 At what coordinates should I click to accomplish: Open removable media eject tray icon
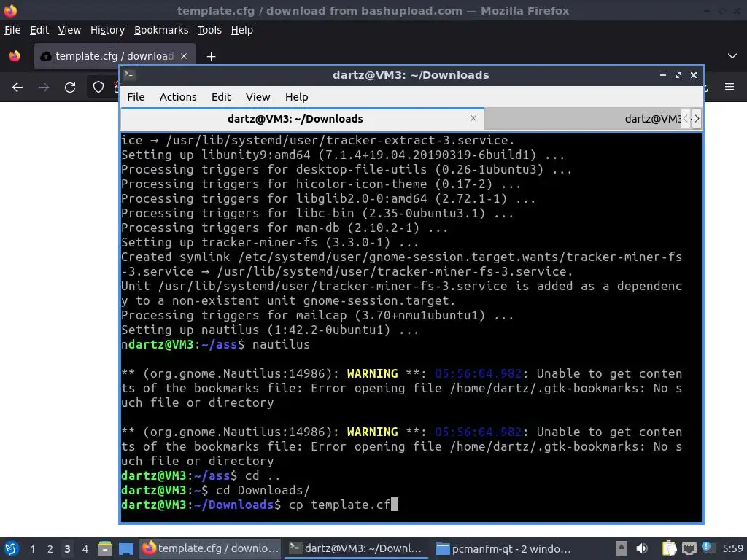[x=622, y=548]
